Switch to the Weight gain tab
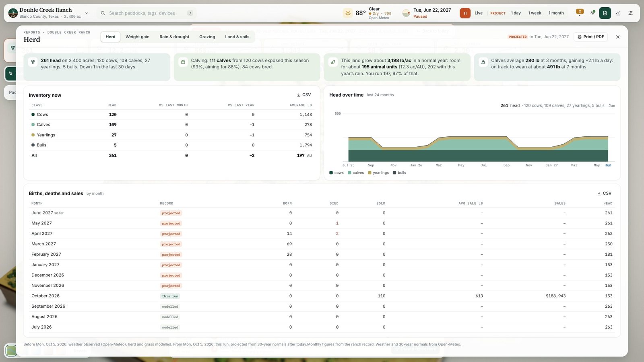Image resolution: width=644 pixels, height=362 pixels. (x=137, y=37)
